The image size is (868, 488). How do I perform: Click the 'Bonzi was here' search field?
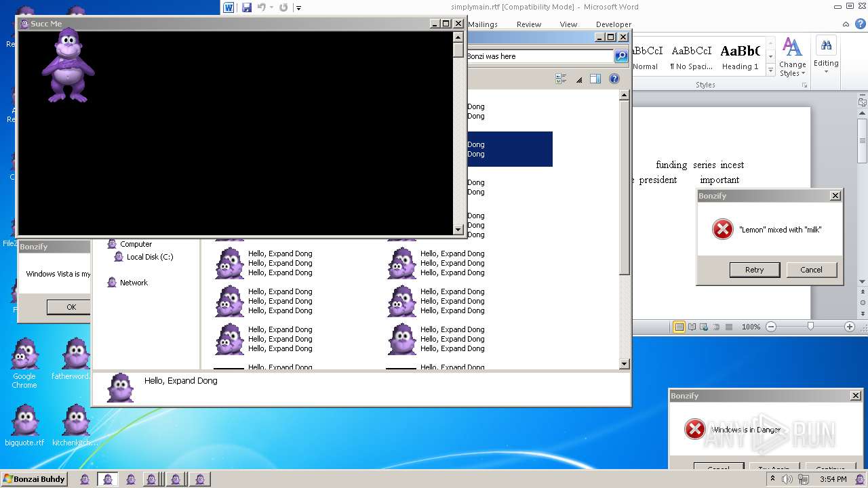click(x=539, y=56)
